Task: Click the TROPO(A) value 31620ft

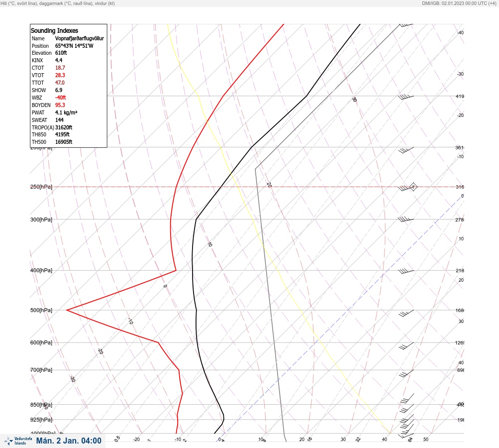Action: point(64,127)
